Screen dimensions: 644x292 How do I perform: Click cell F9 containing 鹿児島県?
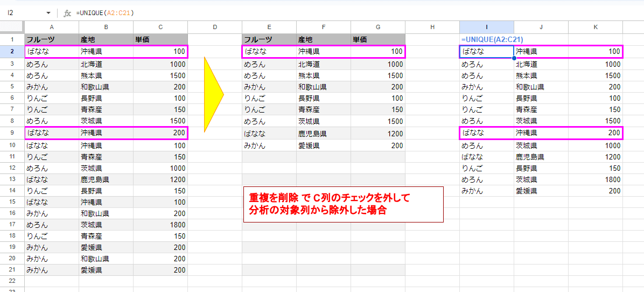pos(324,133)
